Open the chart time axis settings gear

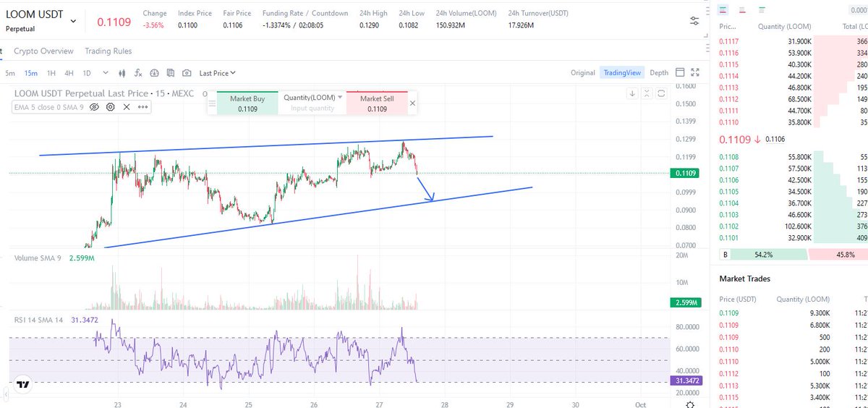[691, 404]
